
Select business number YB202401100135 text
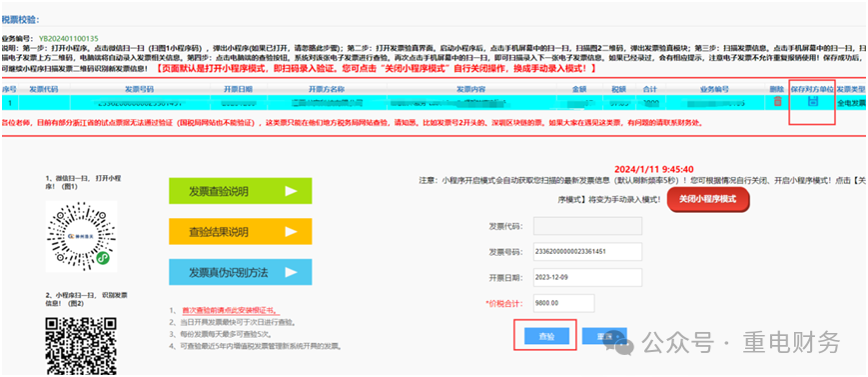(69, 39)
